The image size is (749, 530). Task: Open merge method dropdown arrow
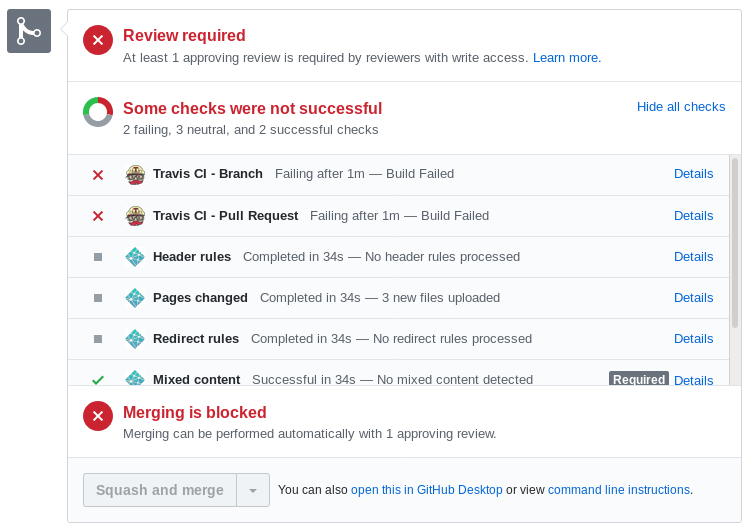253,490
